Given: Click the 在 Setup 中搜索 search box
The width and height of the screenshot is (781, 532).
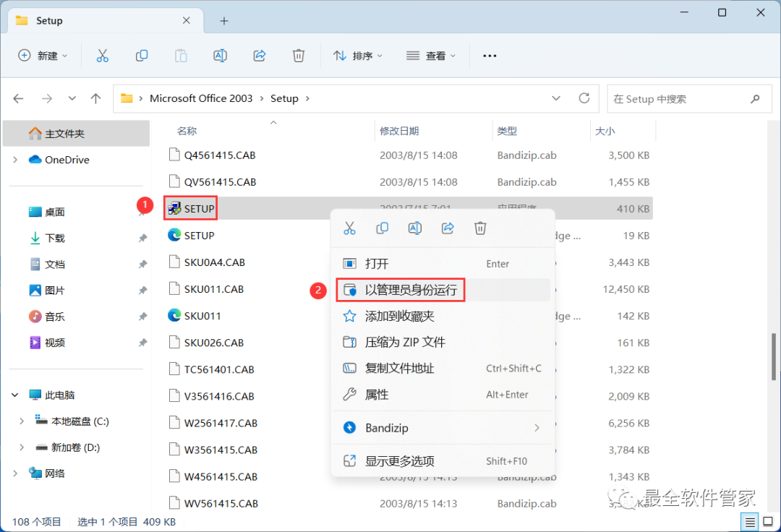Looking at the screenshot, I should (690, 98).
